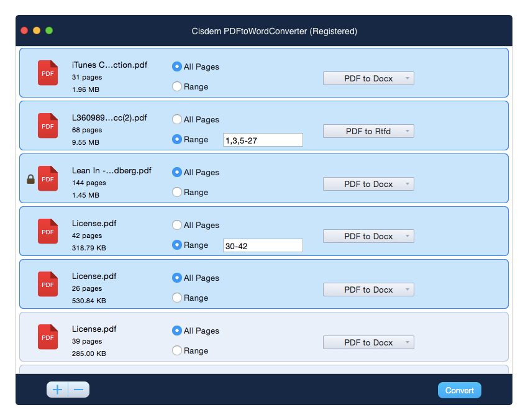528x420 pixels.
Task: Click the range field containing 1,3,5-27
Action: pos(263,140)
